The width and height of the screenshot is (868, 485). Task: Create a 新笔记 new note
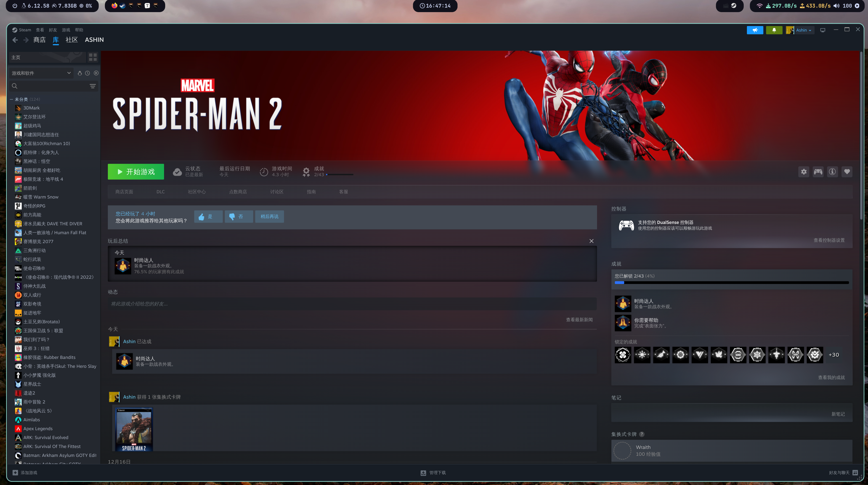click(x=838, y=414)
